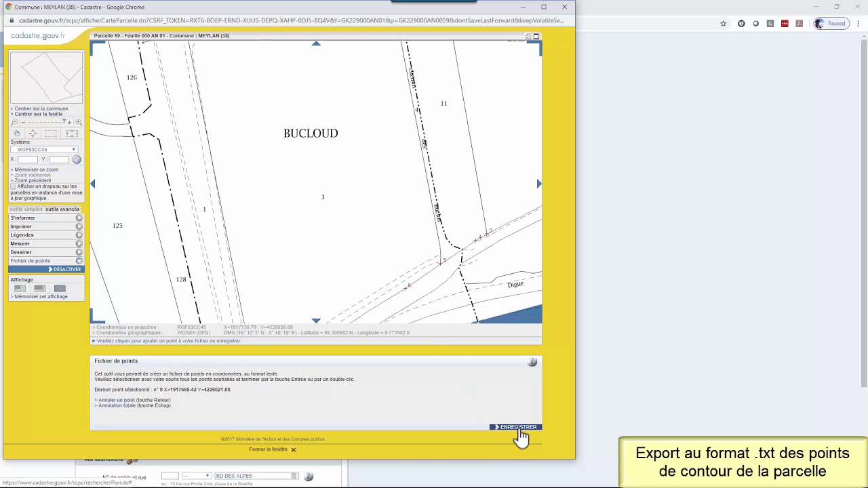Click Zoom précédent link
Viewport: 868px width, 488px height.
tap(31, 180)
